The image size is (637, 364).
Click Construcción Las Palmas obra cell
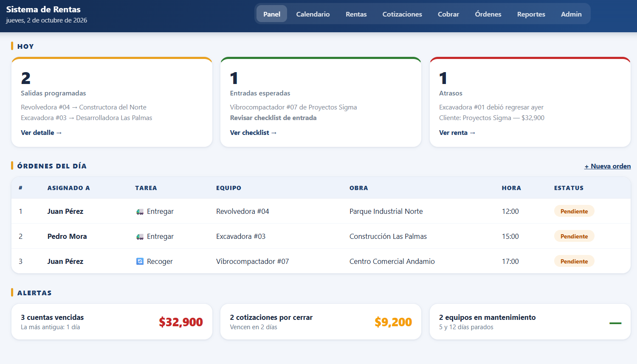(x=388, y=236)
